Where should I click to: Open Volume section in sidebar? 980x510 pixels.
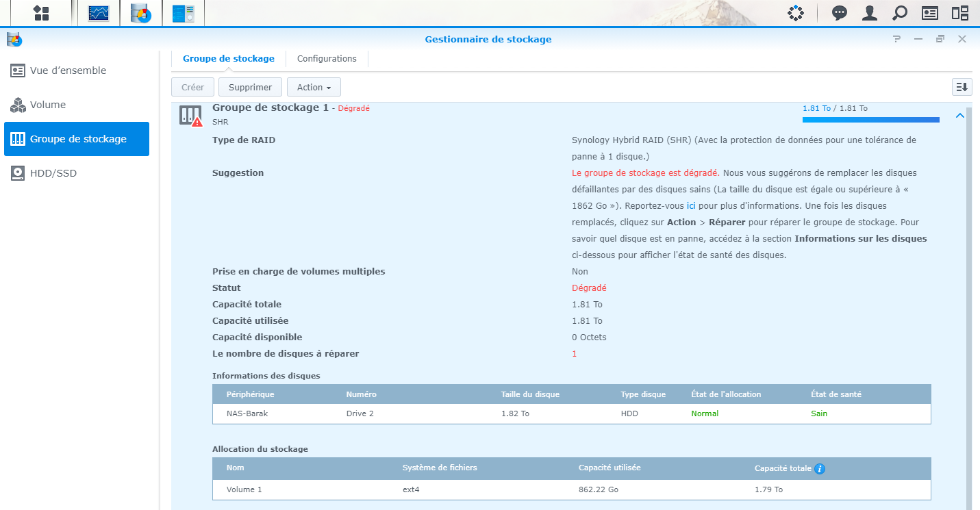(77, 105)
